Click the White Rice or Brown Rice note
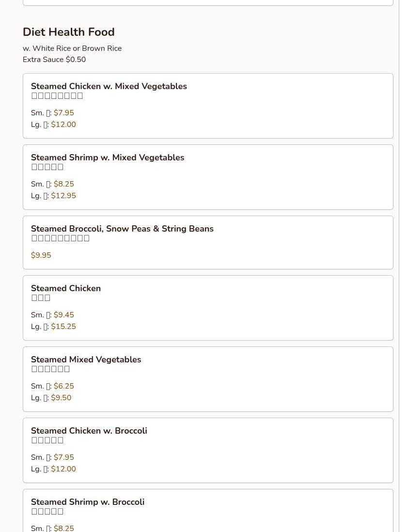Viewport: 409px width, 532px height. click(72, 48)
